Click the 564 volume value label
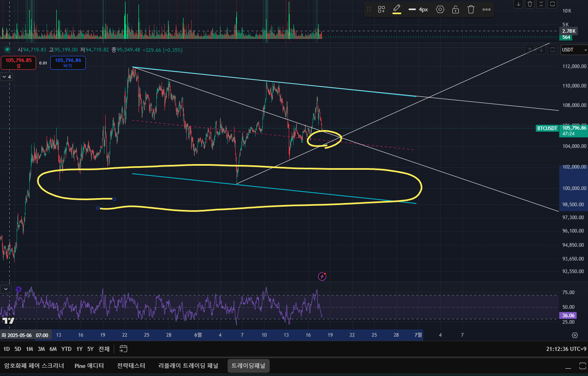Viewport: 588px width, 376px height. [566, 37]
